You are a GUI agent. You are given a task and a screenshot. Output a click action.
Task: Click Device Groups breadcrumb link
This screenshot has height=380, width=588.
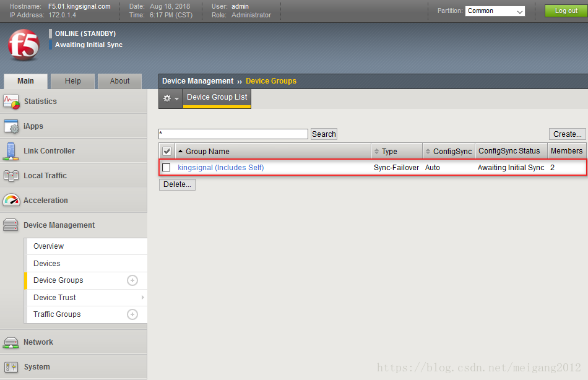pyautogui.click(x=270, y=81)
